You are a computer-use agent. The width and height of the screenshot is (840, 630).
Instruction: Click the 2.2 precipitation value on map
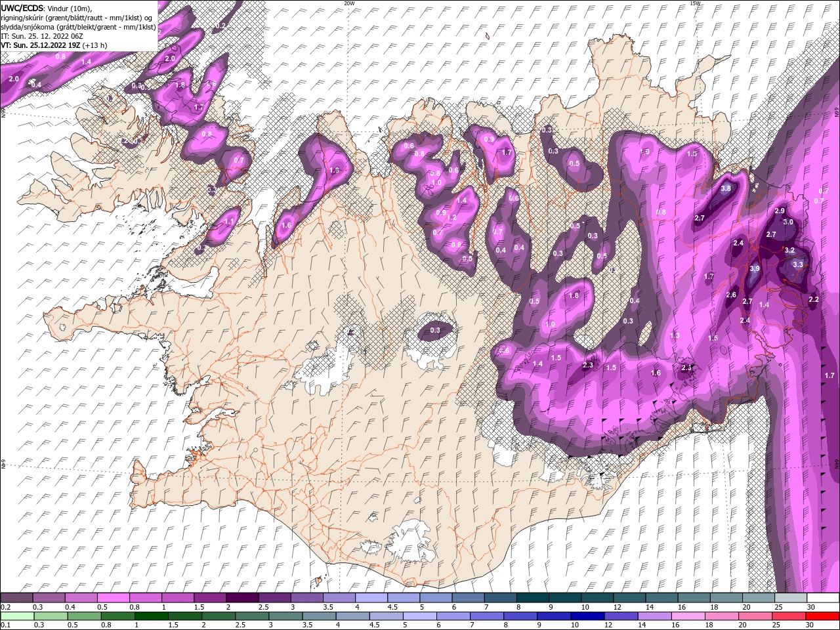coord(814,299)
